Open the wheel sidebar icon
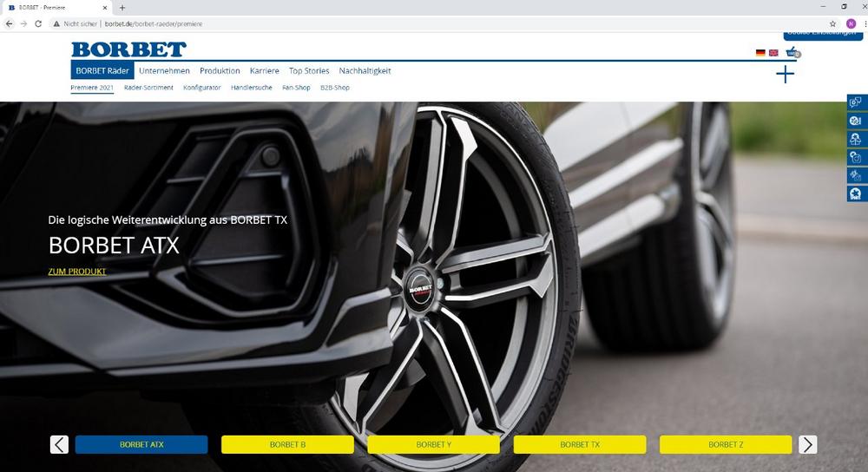The width and height of the screenshot is (868, 472). tap(856, 120)
